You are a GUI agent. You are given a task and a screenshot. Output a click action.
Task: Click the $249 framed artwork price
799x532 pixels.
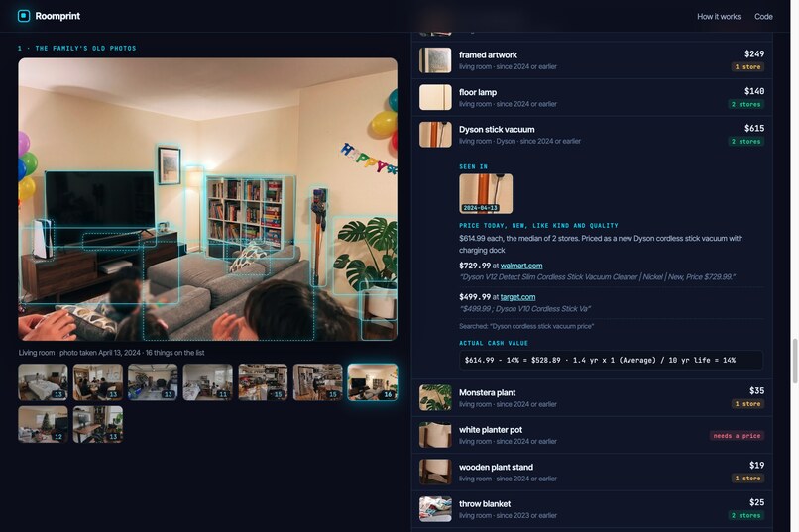[754, 53]
